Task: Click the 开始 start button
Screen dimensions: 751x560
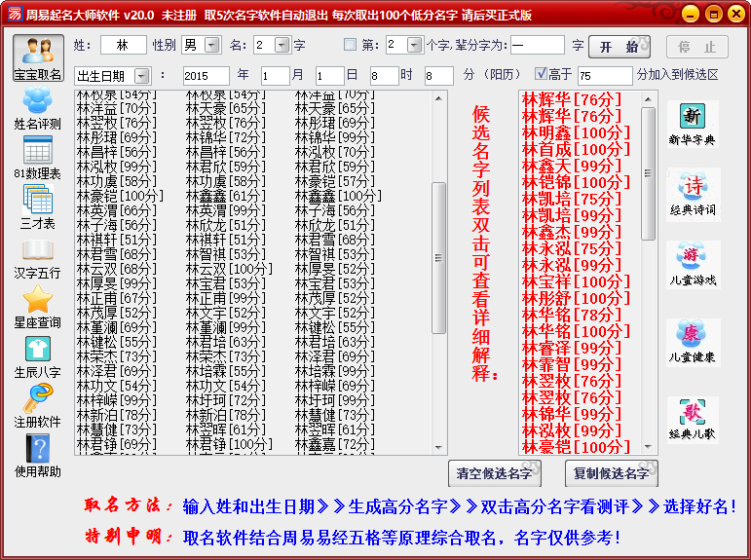Action: 620,47
